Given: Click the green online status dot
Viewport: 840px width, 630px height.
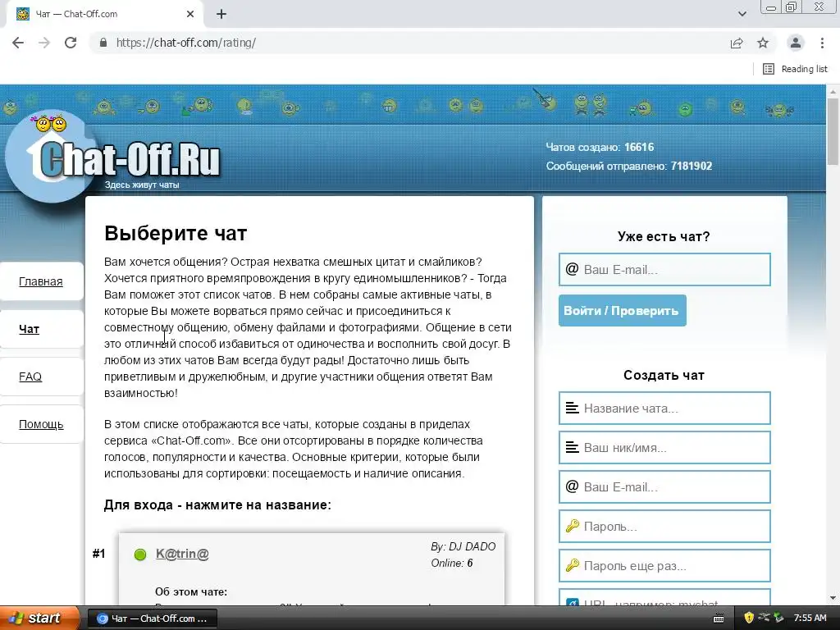Looking at the screenshot, I should tap(140, 555).
